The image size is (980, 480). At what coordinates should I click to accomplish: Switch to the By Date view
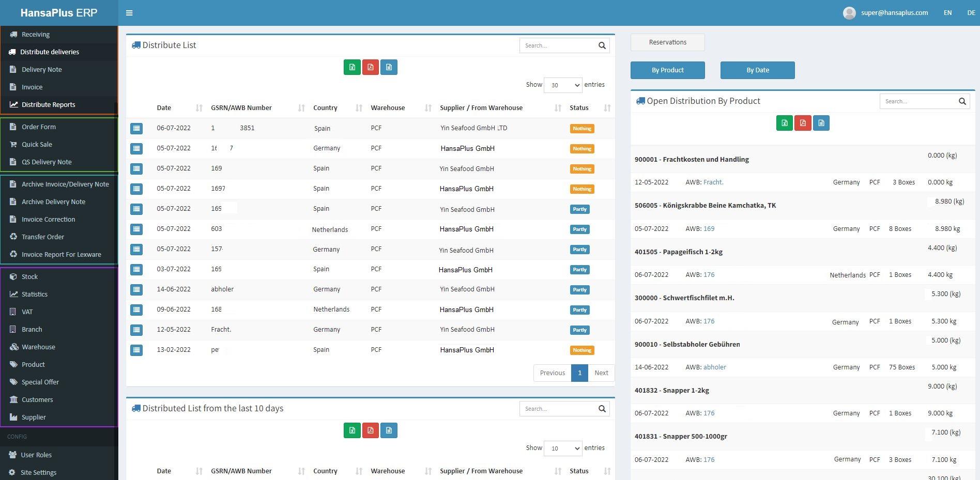pyautogui.click(x=757, y=70)
